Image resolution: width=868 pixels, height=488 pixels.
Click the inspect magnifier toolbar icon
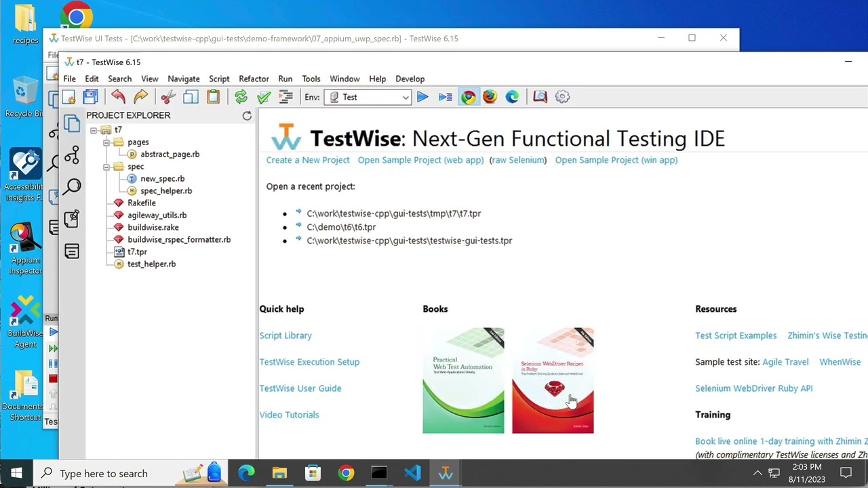click(540, 97)
